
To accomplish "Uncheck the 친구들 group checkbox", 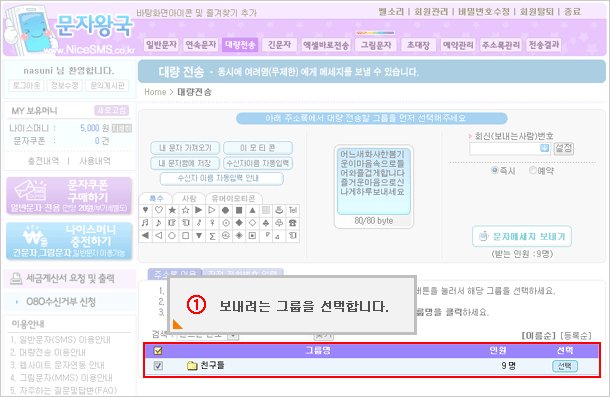I will pyautogui.click(x=158, y=365).
